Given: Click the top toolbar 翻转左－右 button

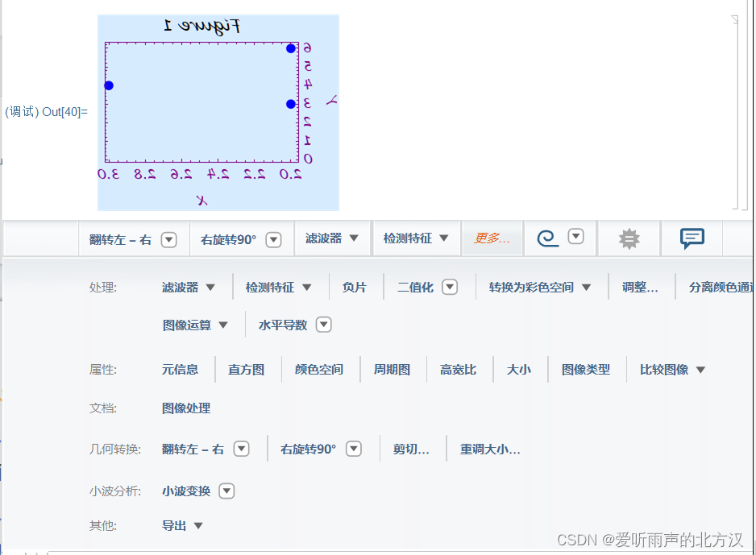Looking at the screenshot, I should pyautogui.click(x=121, y=239).
